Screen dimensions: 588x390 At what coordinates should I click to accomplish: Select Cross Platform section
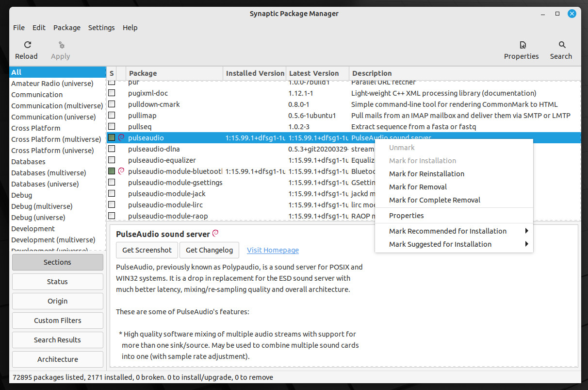pyautogui.click(x=57, y=128)
